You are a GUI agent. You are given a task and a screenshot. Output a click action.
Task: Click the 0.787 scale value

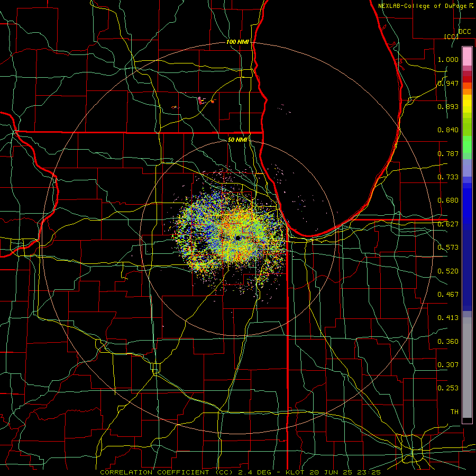click(448, 153)
